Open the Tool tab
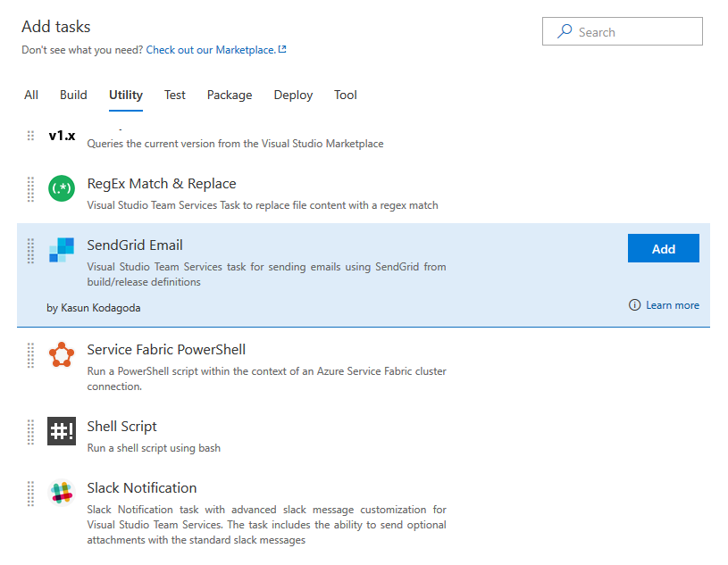 click(346, 96)
